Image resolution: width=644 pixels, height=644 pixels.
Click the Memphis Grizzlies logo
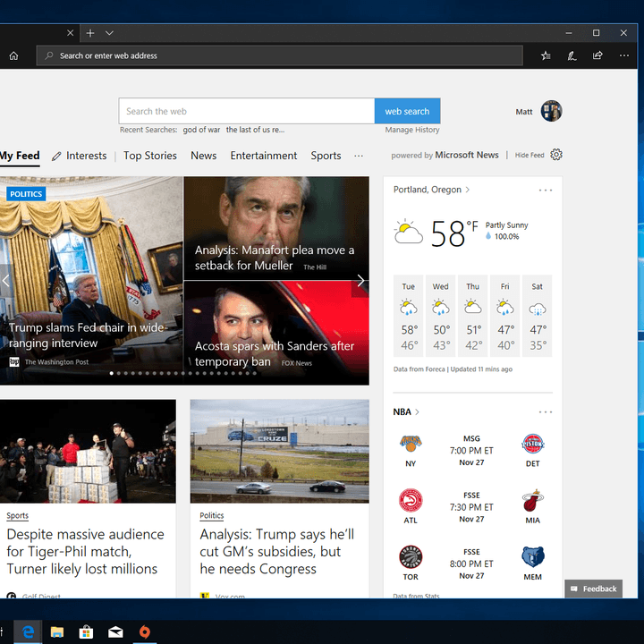pyautogui.click(x=533, y=556)
